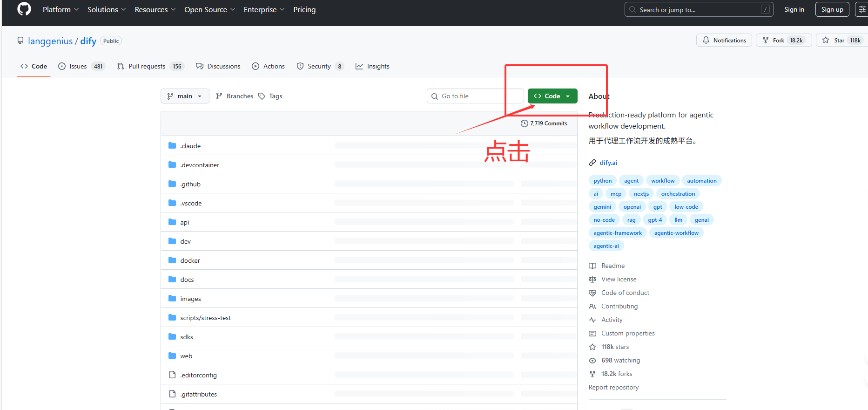Click the Report repository link

click(613, 387)
